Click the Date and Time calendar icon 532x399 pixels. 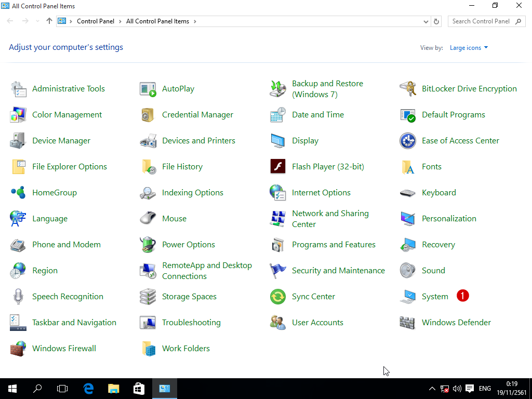pyautogui.click(x=278, y=115)
